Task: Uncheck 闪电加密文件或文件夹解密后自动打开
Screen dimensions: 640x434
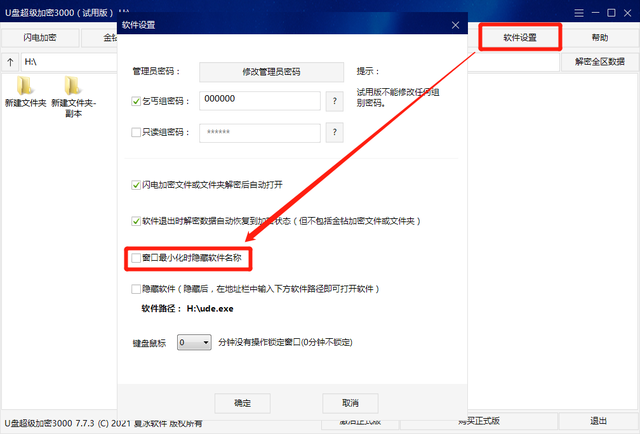Action: click(x=136, y=185)
